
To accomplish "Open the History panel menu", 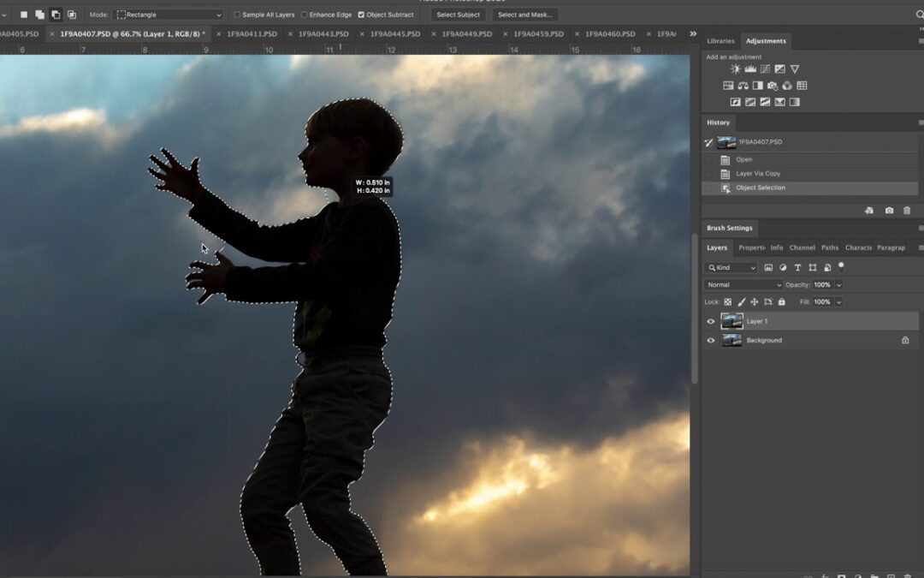I will [921, 122].
